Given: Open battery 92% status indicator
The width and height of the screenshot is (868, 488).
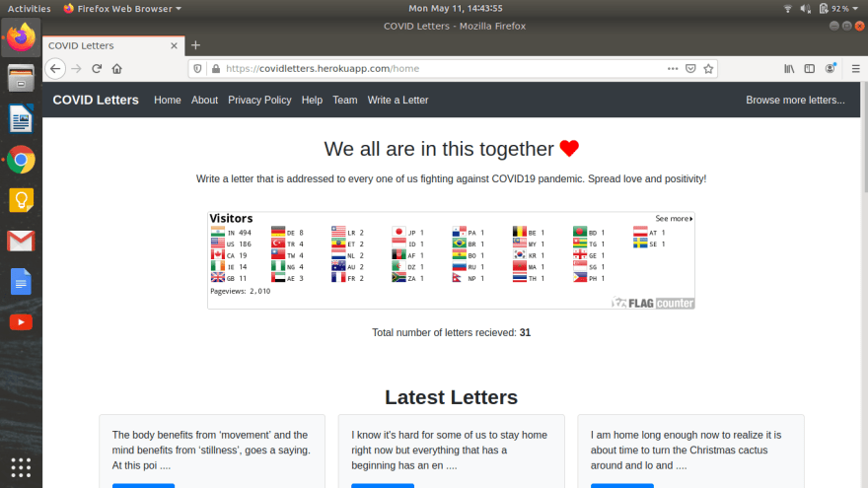Looking at the screenshot, I should pos(833,8).
